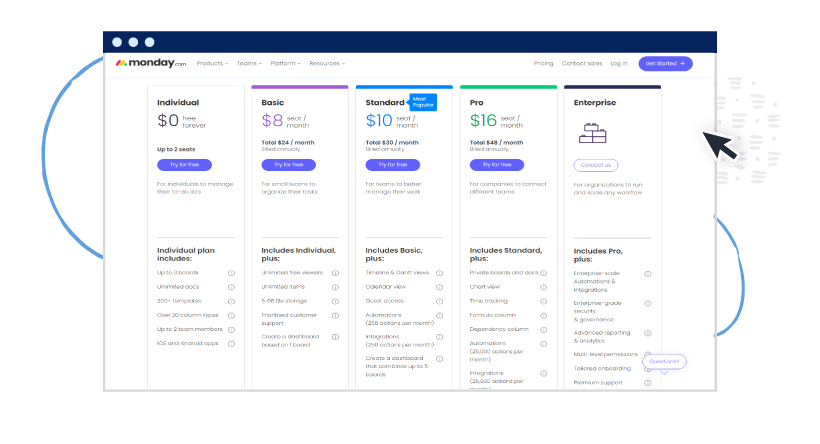Open the Questions? chat bubble
This screenshot has width=820, height=444.
pyautogui.click(x=664, y=361)
